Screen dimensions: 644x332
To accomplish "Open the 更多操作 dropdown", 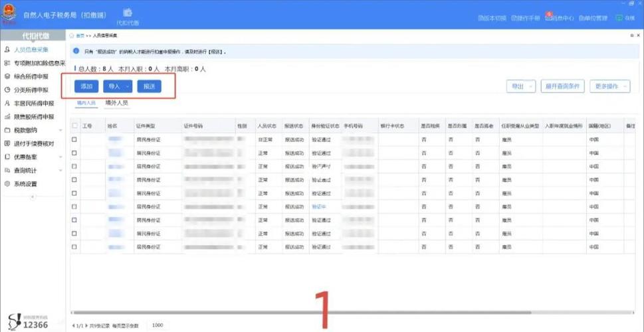I will point(610,86).
